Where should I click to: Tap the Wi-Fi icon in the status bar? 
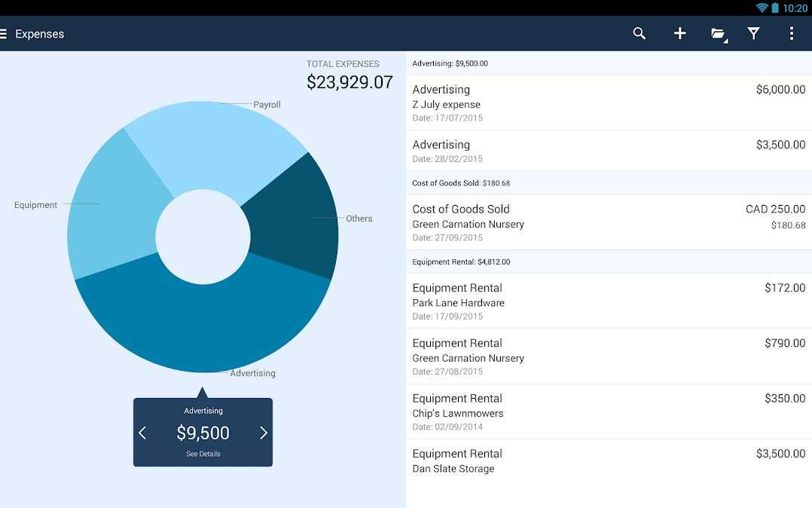point(760,8)
